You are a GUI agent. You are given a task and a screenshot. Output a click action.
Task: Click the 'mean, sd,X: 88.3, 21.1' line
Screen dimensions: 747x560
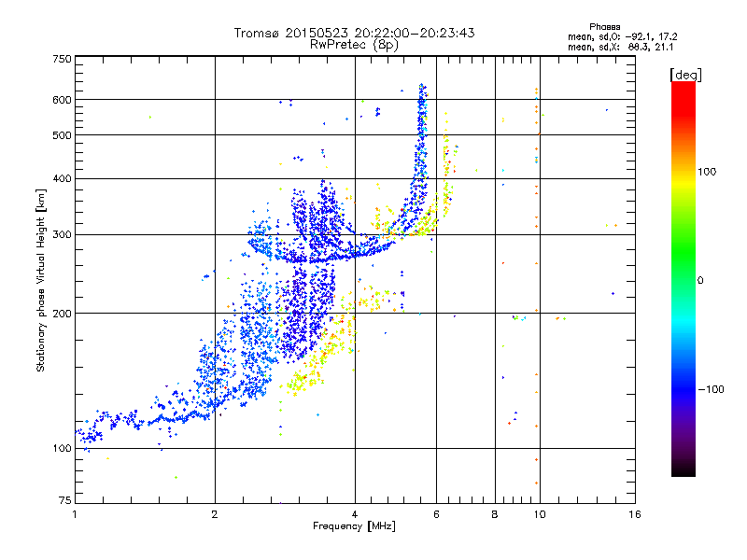(x=620, y=47)
